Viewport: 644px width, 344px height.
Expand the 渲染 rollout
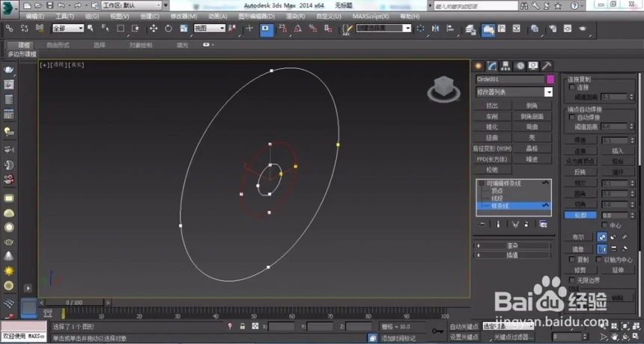(512, 245)
